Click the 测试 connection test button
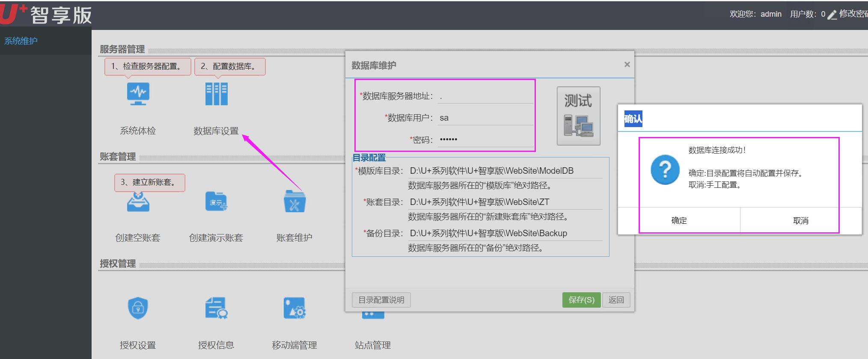Image resolution: width=868 pixels, height=359 pixels. click(578, 116)
